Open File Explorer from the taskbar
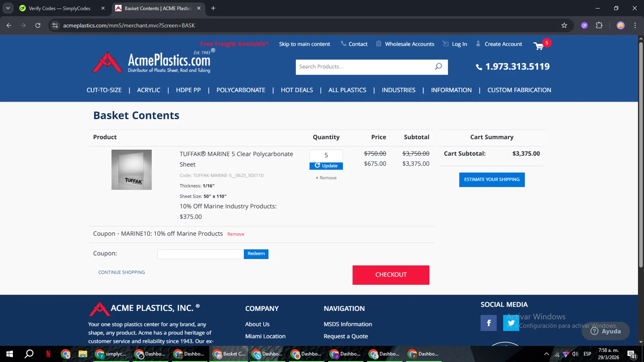 83,354
